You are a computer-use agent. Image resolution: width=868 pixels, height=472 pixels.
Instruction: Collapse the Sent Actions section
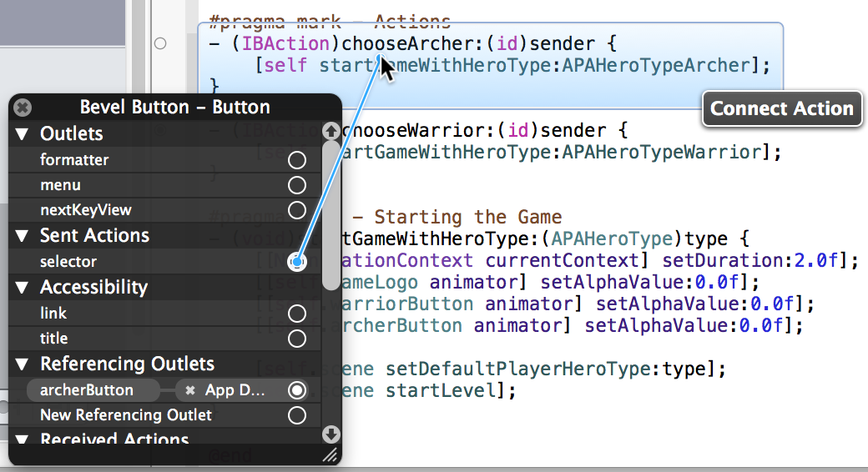(x=23, y=236)
